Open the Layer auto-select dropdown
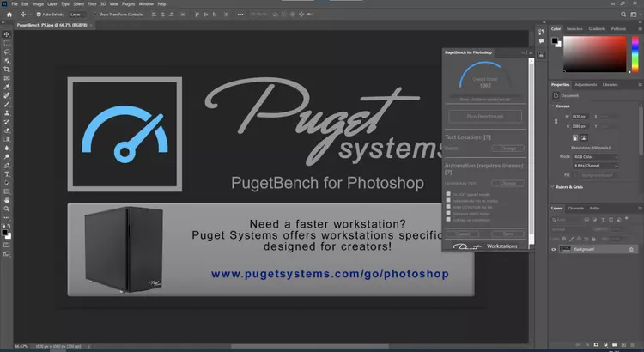The width and height of the screenshot is (644, 352). [78, 15]
